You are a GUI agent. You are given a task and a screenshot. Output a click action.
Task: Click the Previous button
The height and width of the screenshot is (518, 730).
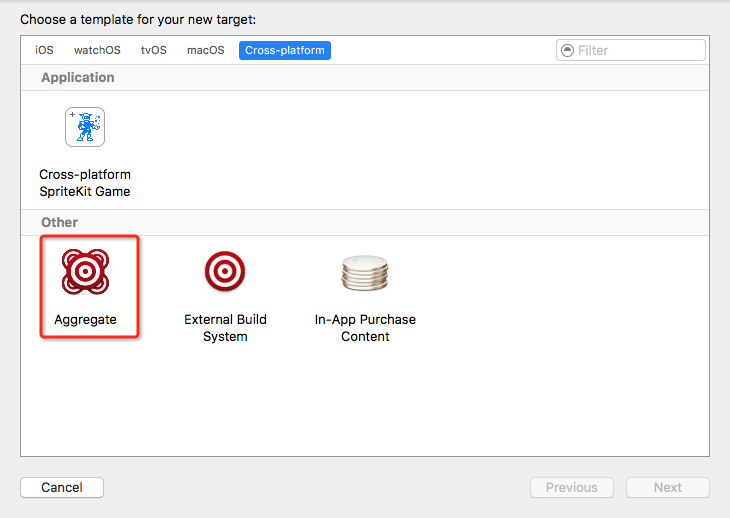[572, 488]
